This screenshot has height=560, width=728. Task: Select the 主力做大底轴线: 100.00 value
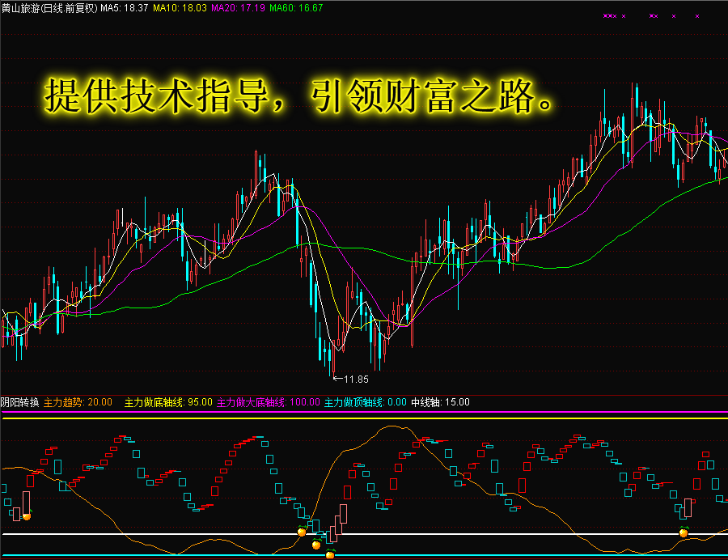[269, 402]
